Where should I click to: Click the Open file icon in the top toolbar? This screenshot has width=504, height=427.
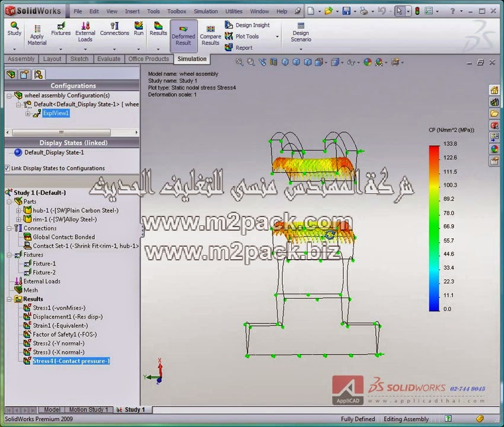[328, 11]
